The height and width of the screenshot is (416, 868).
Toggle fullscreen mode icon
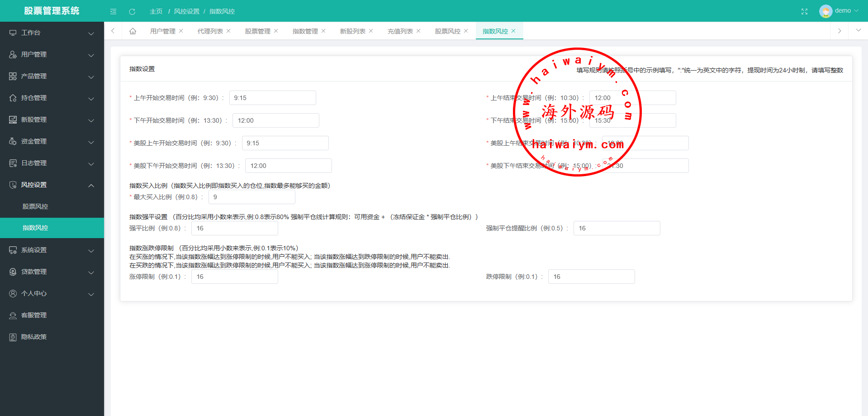(x=804, y=11)
